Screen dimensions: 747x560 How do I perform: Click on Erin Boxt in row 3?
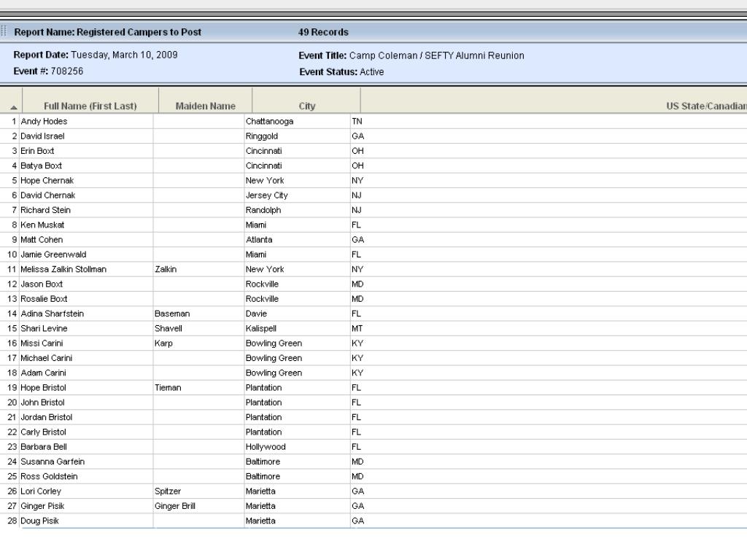[37, 151]
